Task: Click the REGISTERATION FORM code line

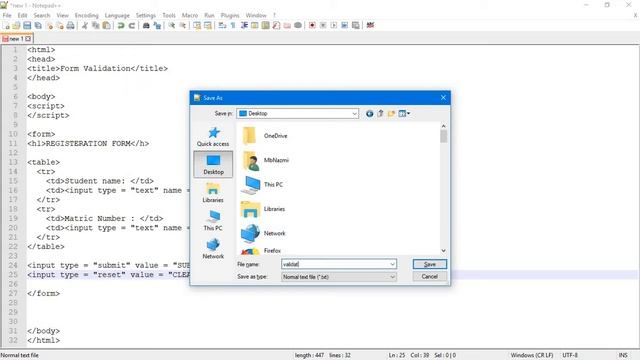Action: pyautogui.click(x=88, y=144)
